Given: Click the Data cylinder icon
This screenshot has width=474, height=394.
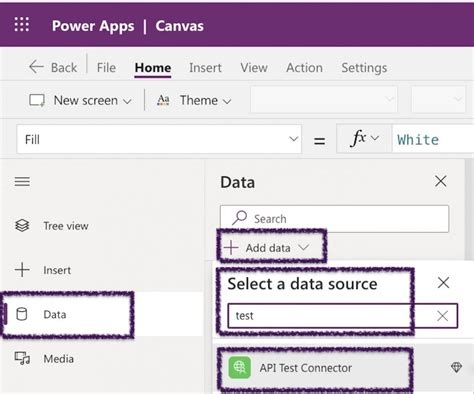Looking at the screenshot, I should pos(22,314).
